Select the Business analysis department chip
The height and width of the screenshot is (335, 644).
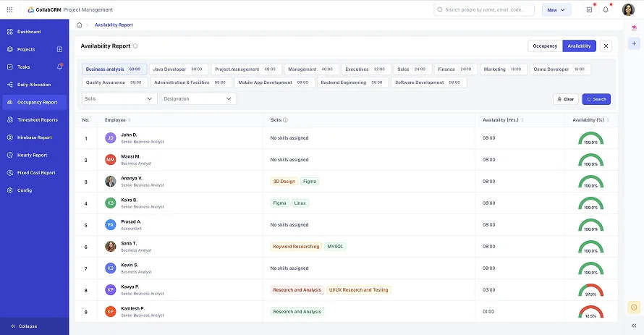(x=114, y=69)
